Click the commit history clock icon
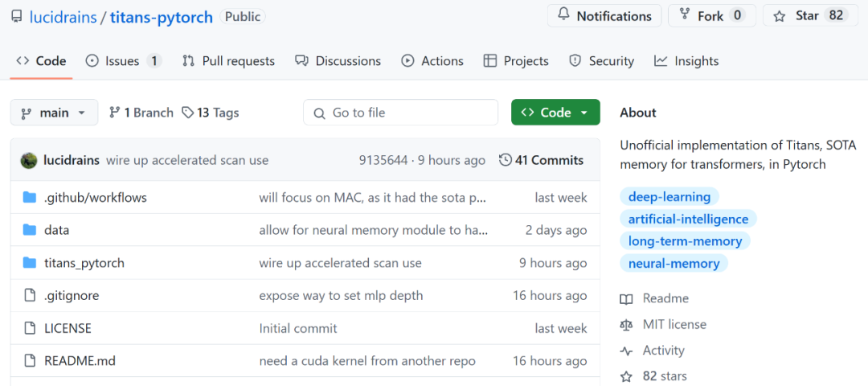868x386 pixels. [506, 160]
